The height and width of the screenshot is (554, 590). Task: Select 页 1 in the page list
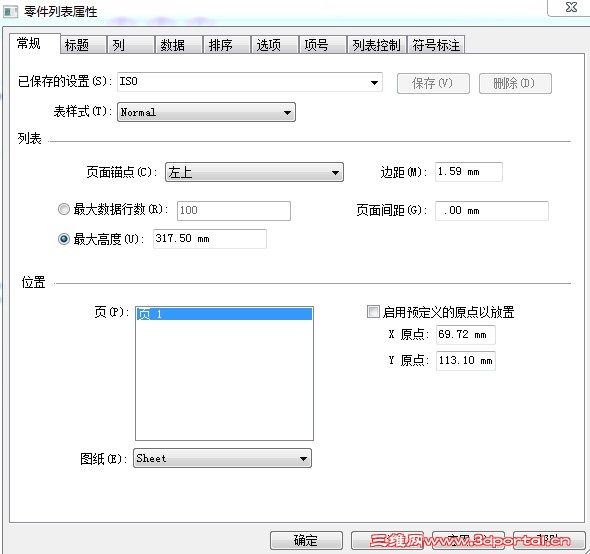[x=224, y=314]
